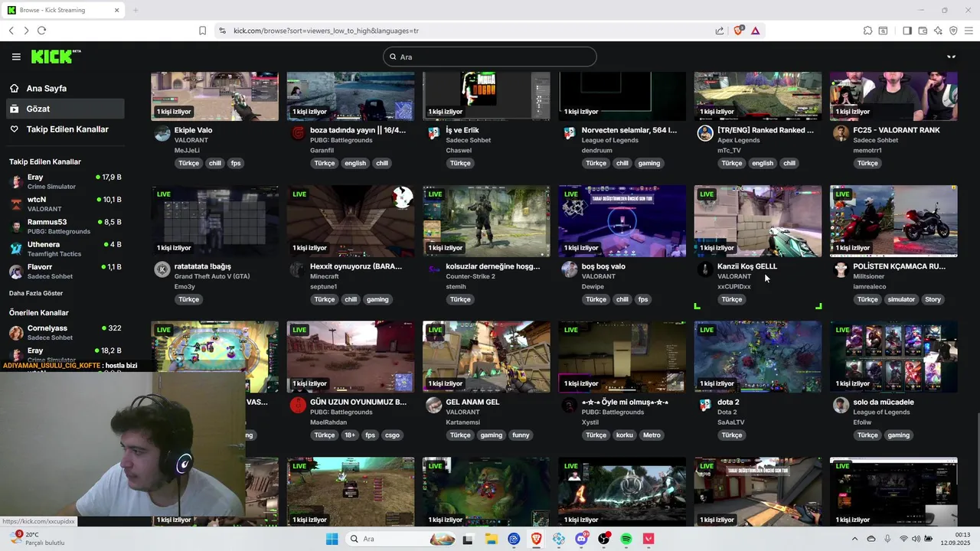Click csgo tag under GÜN UZUN OYUNUMUZ

pos(392,435)
